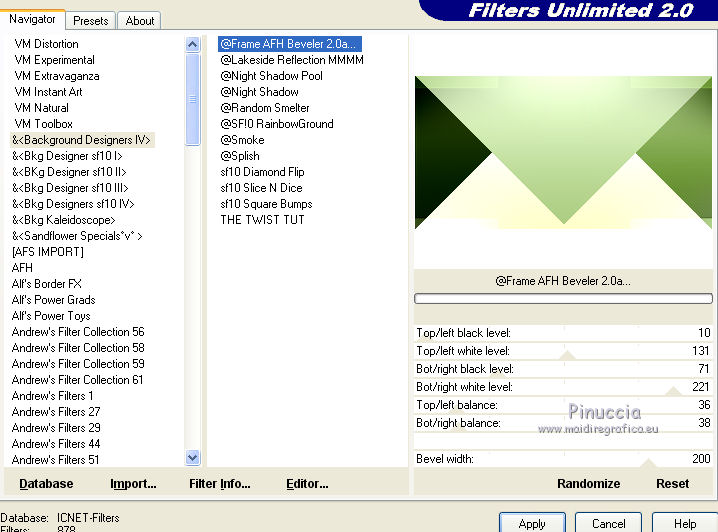Select &<Background Designers IV> category
The width and height of the screenshot is (718, 532).
coord(82,140)
